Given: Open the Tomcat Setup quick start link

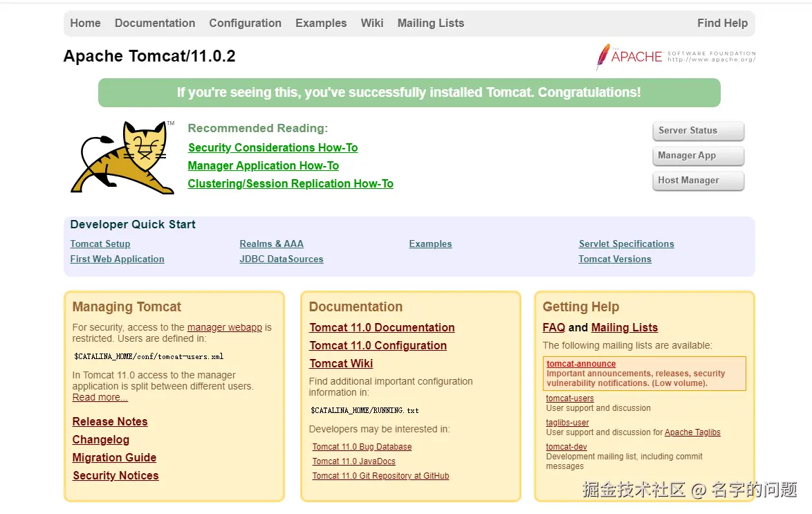Looking at the screenshot, I should point(100,244).
